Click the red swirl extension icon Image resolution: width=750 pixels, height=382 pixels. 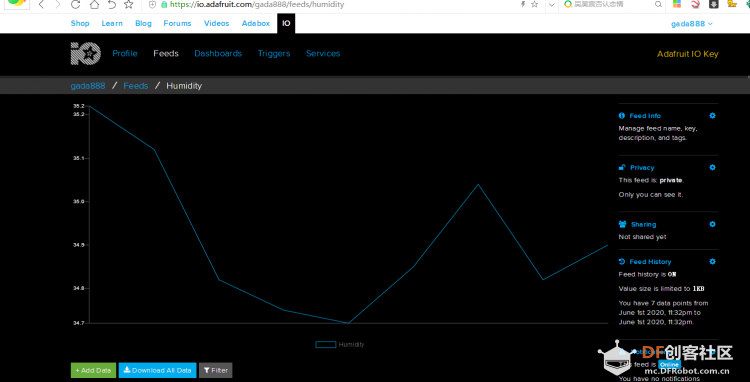pyautogui.click(x=695, y=4)
